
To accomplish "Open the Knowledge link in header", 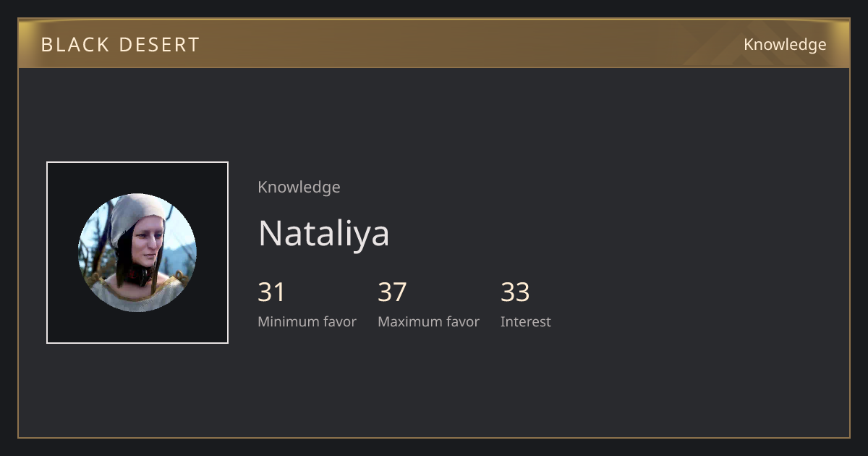I will tap(785, 44).
